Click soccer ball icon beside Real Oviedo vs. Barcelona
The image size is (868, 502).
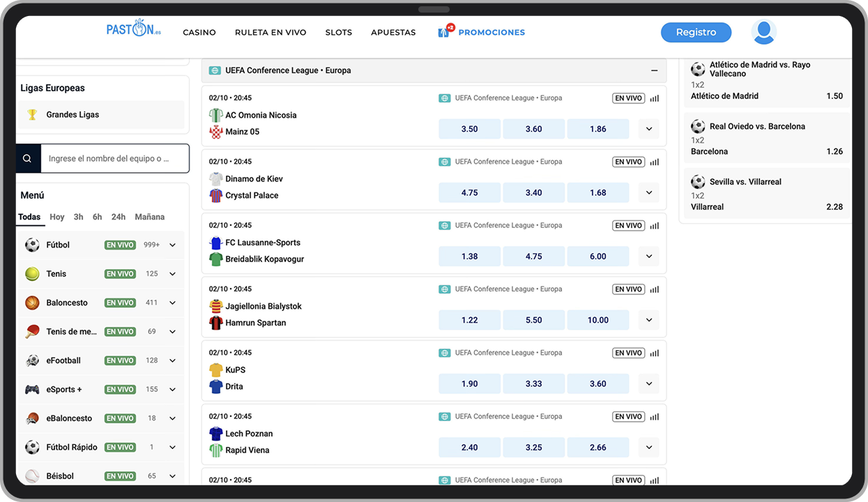pos(698,126)
